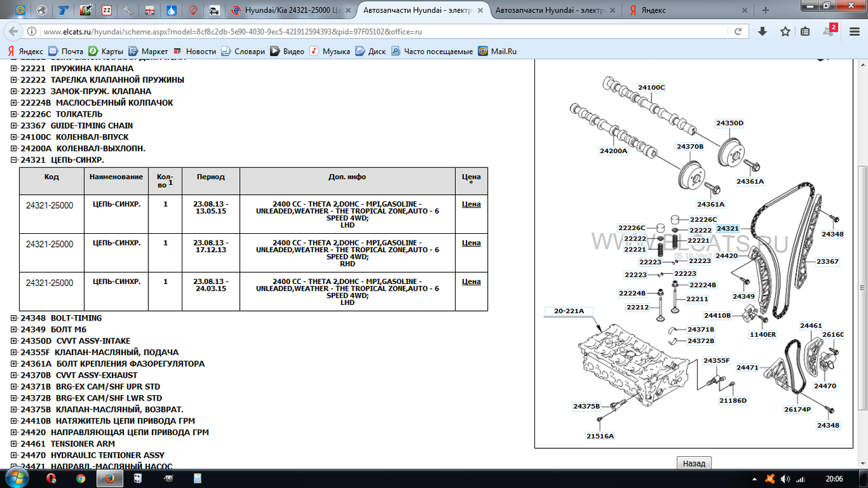Bookmark this page with the star icon
The image size is (868, 488).
785,31
